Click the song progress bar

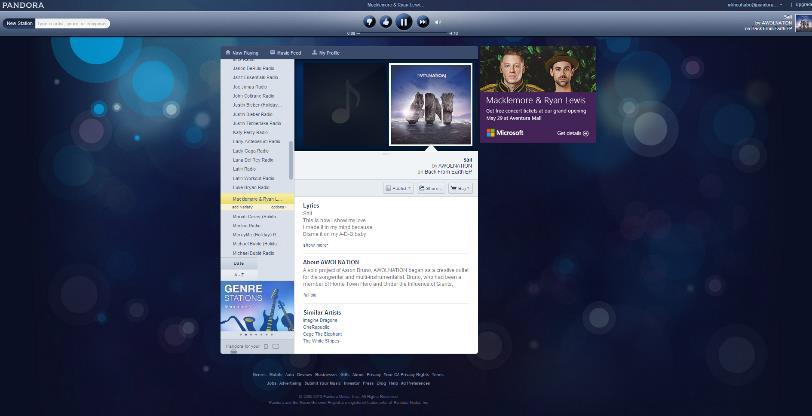pos(403,34)
